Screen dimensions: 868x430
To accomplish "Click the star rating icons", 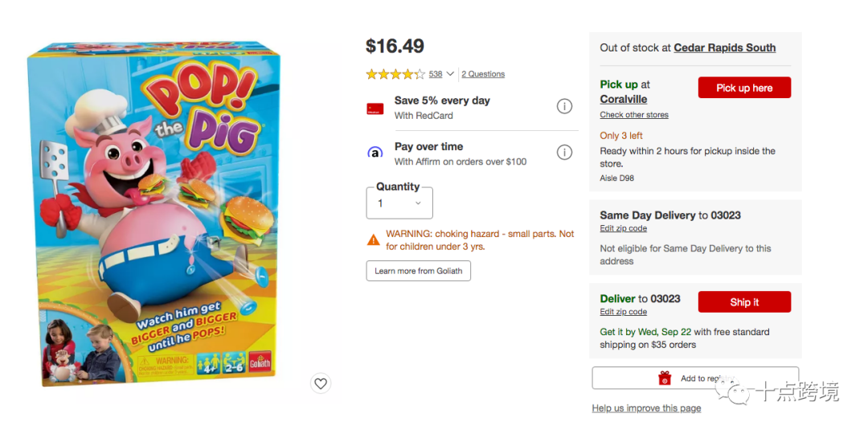I will (395, 74).
